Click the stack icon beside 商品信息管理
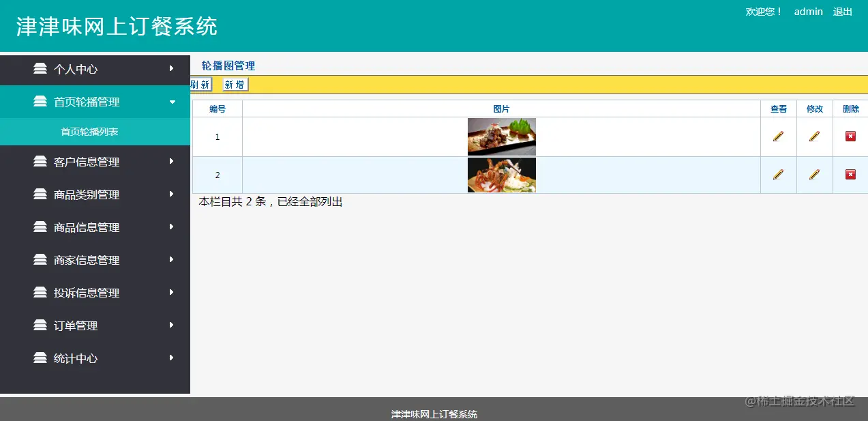 [x=40, y=227]
